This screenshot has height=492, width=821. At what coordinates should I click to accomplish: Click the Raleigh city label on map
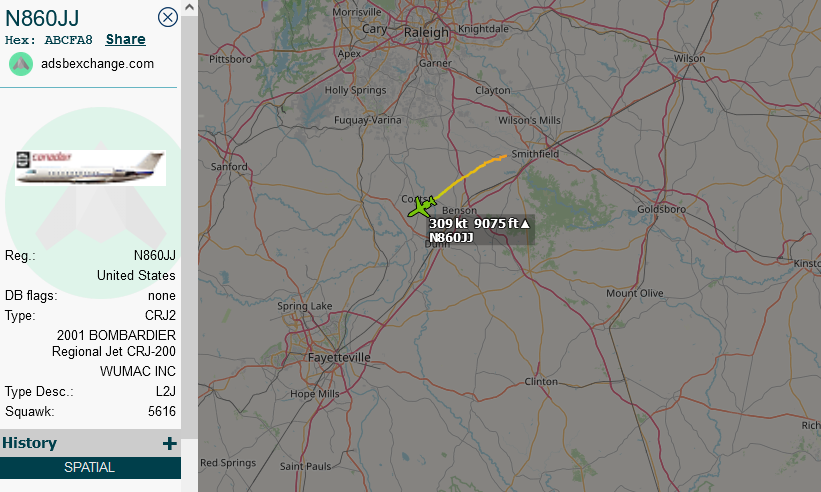tap(426, 32)
